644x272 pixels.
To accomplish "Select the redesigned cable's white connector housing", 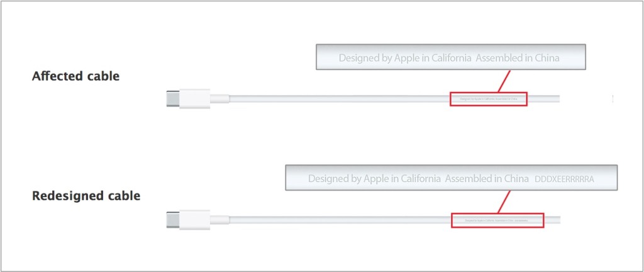I will click(194, 220).
